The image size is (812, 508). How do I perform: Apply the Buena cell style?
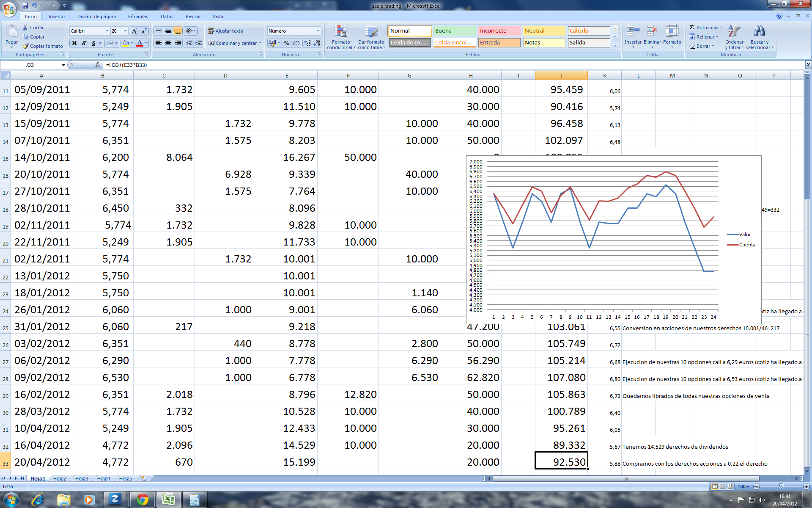[x=455, y=31]
